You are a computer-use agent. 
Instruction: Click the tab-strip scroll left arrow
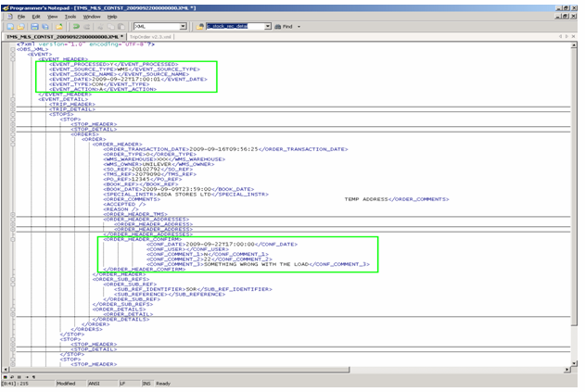pos(560,36)
